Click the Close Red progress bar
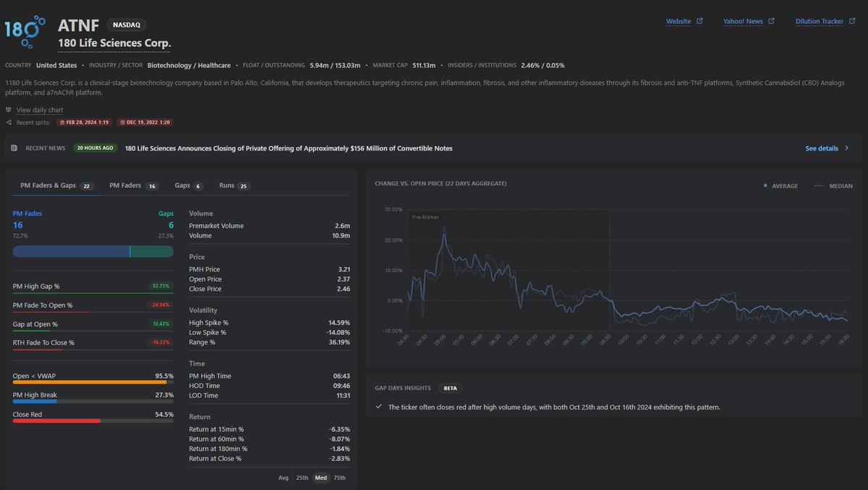 click(93, 421)
